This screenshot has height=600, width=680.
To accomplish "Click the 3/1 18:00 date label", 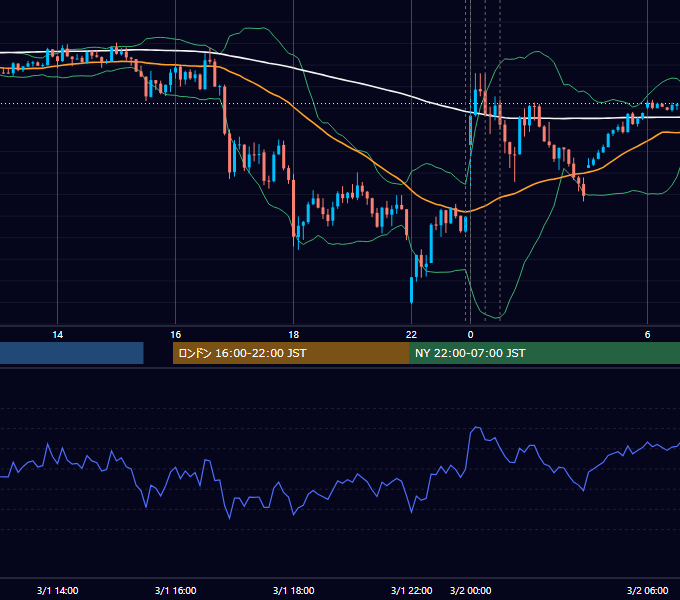I will [x=294, y=590].
